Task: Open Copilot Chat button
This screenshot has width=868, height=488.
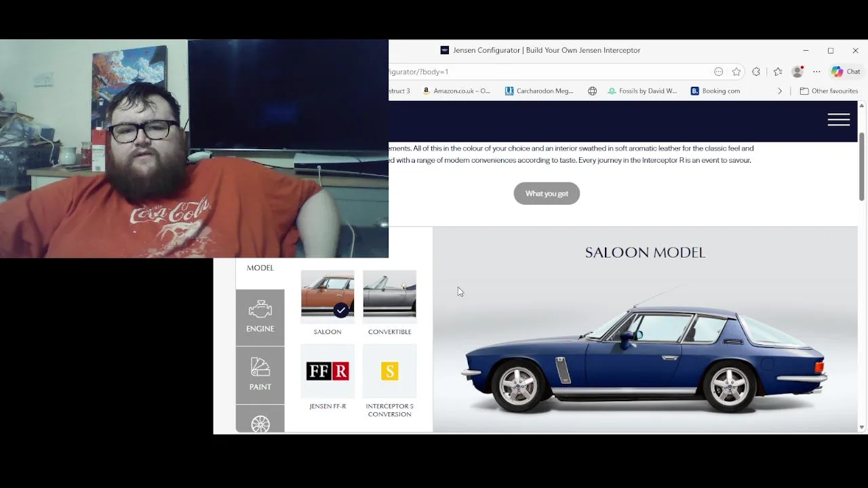Action: (x=846, y=72)
